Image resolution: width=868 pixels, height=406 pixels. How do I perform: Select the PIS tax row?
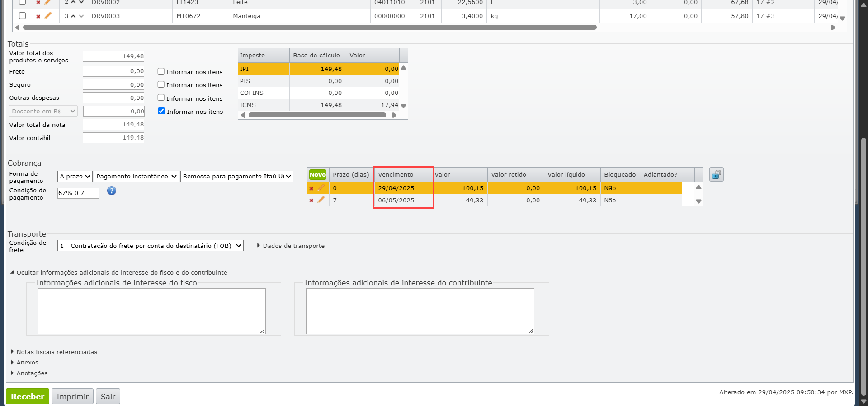(x=319, y=81)
